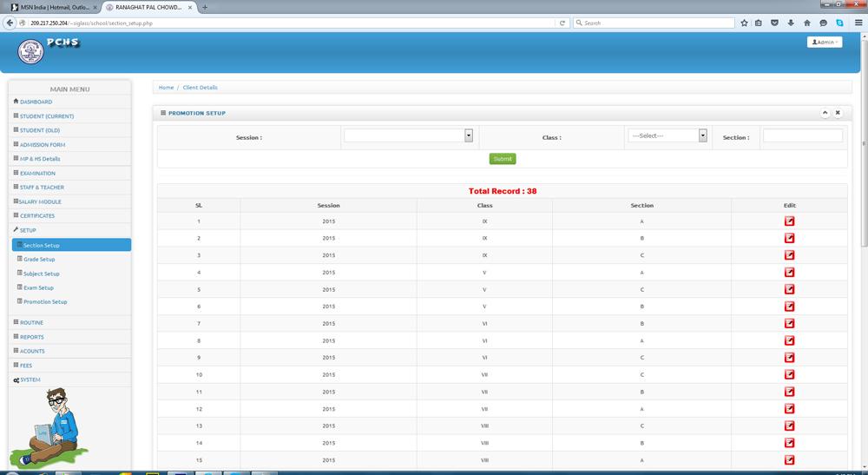868x475 pixels.
Task: Open the Session dropdown
Action: tap(409, 135)
